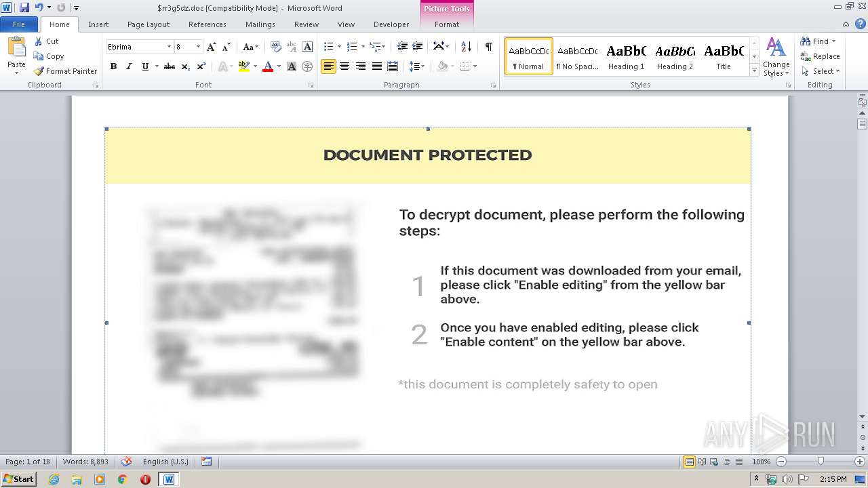Image resolution: width=868 pixels, height=488 pixels.
Task: Toggle Strikethrough formatting
Action: (x=170, y=66)
